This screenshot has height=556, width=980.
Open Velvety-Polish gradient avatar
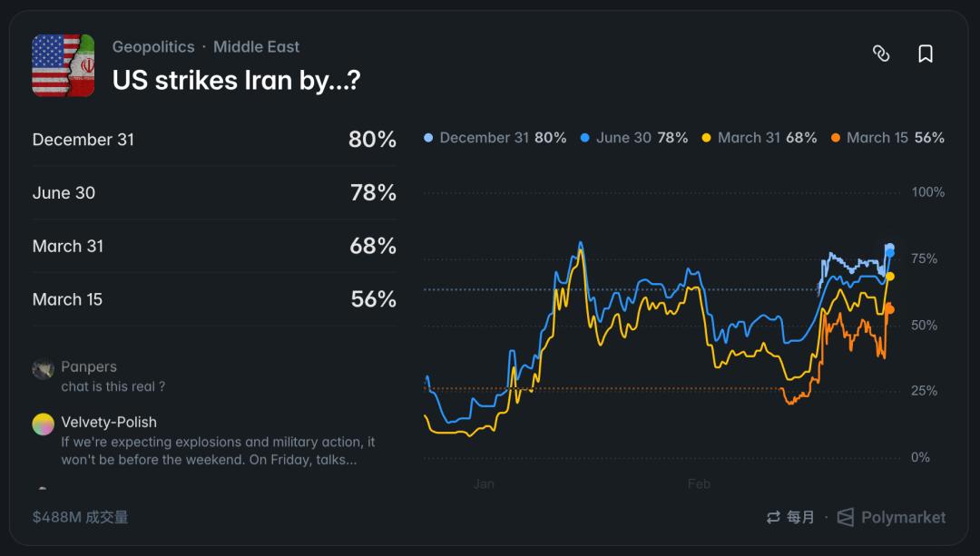click(x=43, y=424)
